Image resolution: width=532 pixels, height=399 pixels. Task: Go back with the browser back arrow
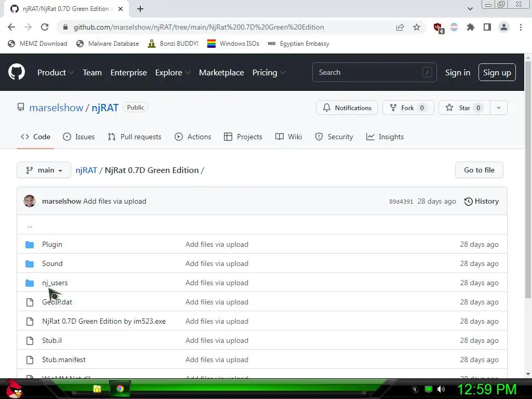coord(11,27)
